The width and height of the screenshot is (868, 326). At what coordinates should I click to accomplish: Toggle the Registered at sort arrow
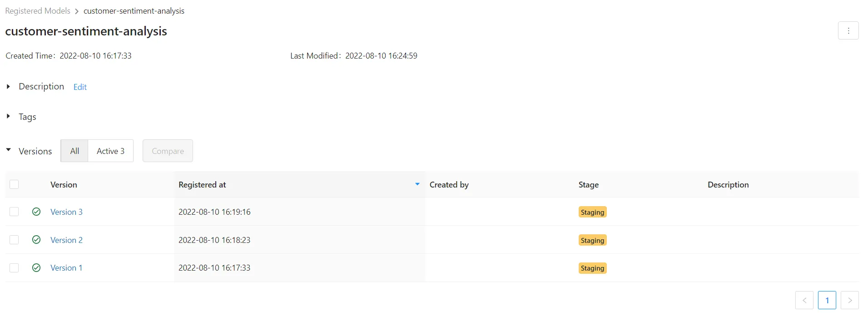coord(417,184)
